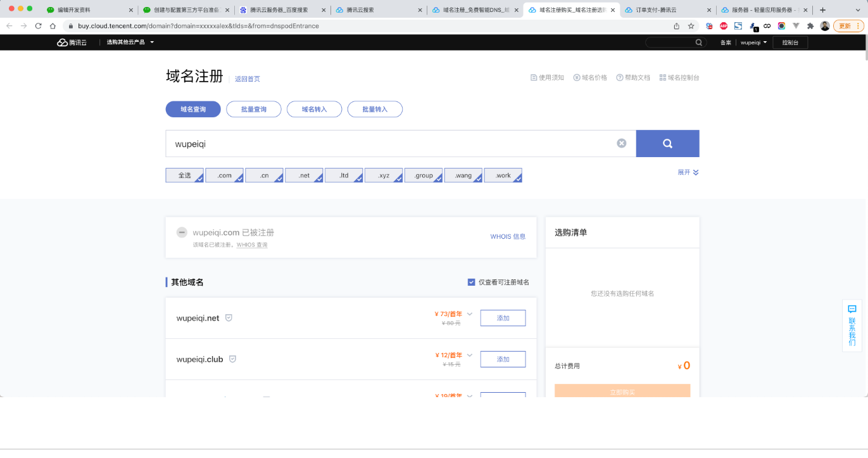This screenshot has width=868, height=458.
Task: Click WHOIS 查询 link under wupeiqi.com
Action: click(252, 245)
